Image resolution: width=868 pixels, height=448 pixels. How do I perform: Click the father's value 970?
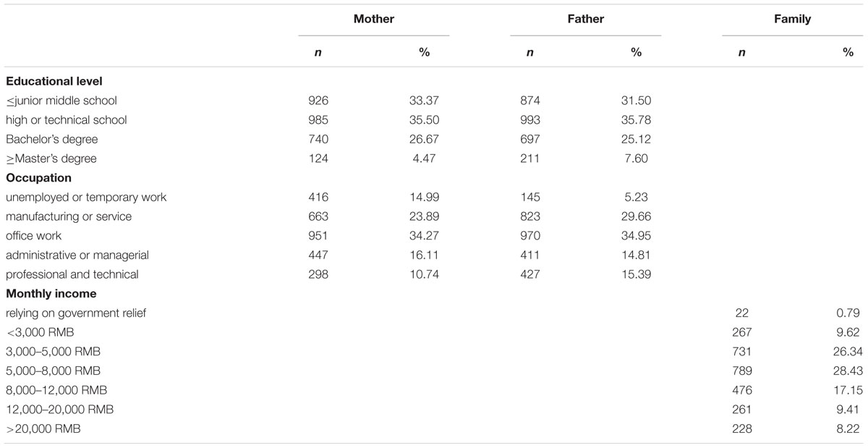pyautogui.click(x=530, y=235)
